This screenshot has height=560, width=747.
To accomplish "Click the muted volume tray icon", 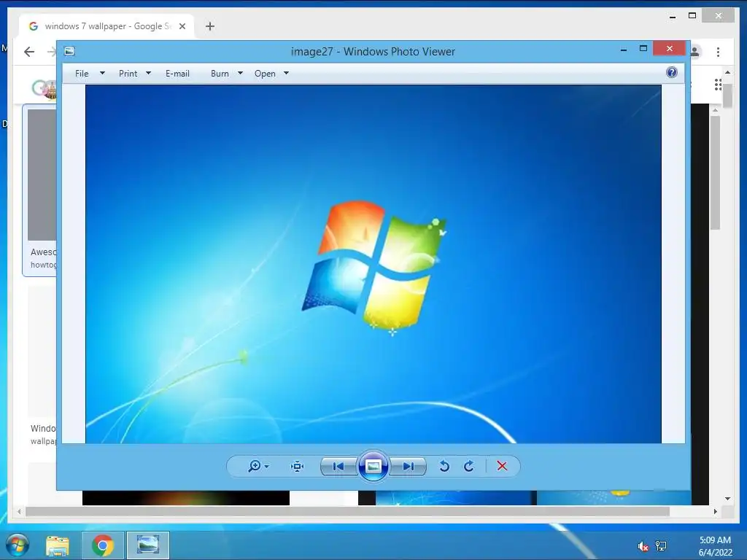I will [x=643, y=546].
